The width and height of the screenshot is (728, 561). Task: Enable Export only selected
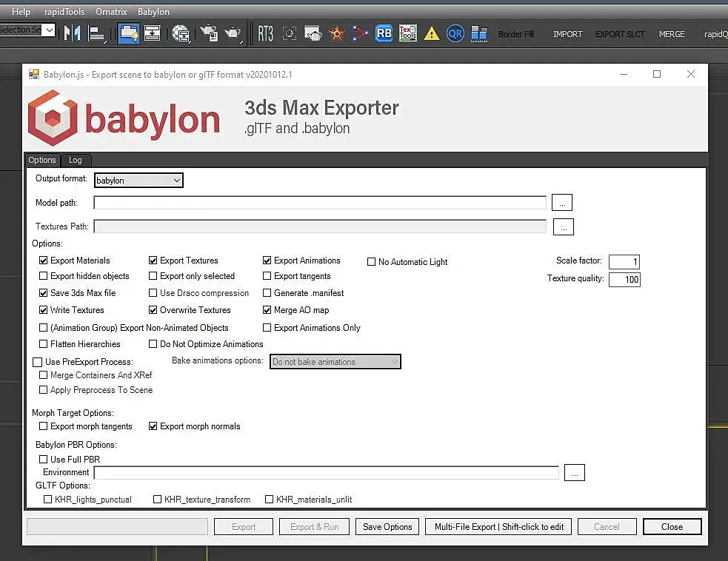coord(153,275)
